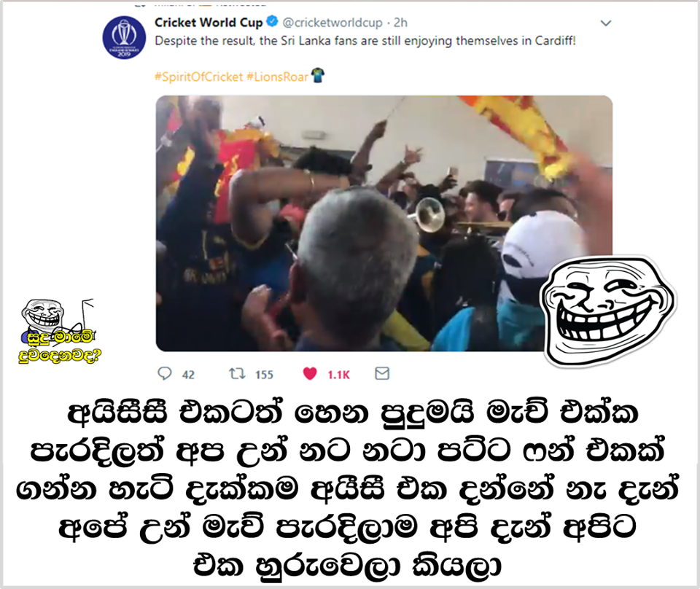
Task: Open the @cricketworldcup handle
Action: [x=332, y=23]
